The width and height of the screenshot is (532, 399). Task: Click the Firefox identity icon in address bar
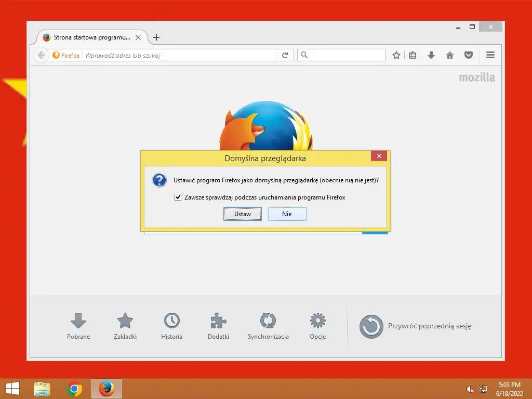point(66,55)
